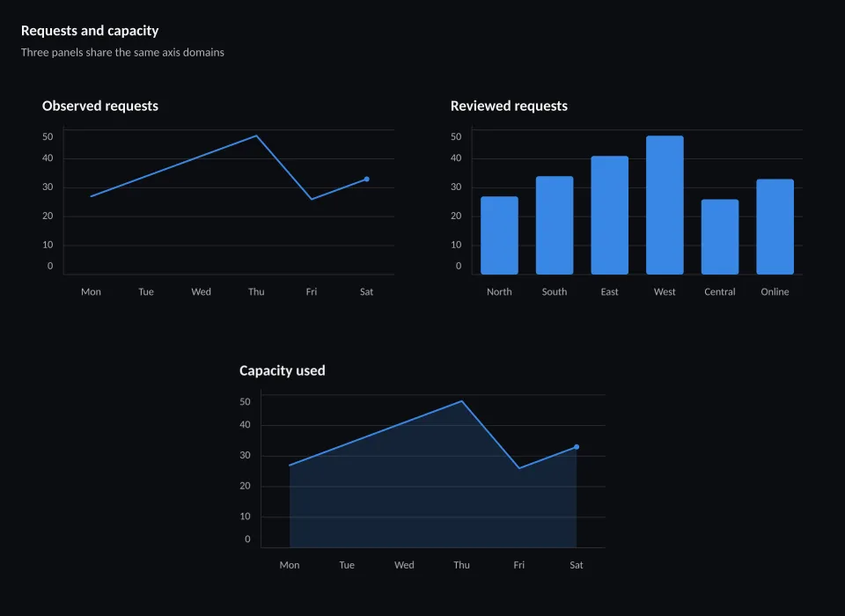This screenshot has height=616, width=845.
Task: Click 'Tue' label under Capacity used
Action: pos(347,565)
